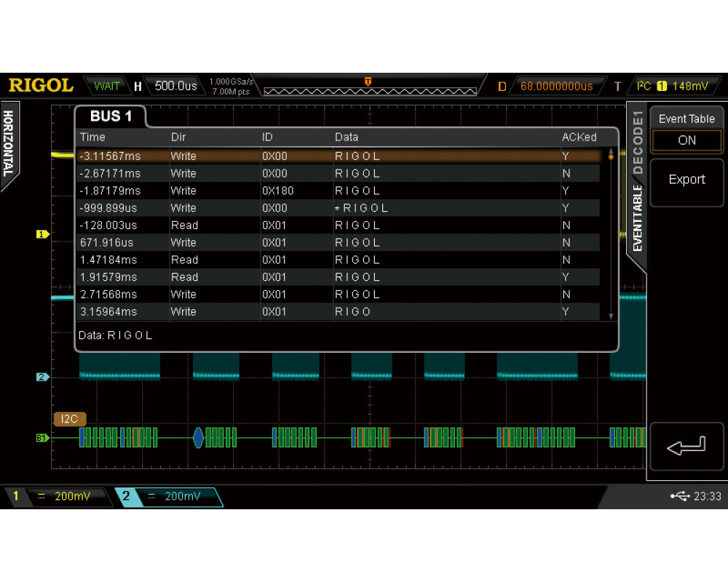Click channel 2 200mV scale indicator

(170, 496)
